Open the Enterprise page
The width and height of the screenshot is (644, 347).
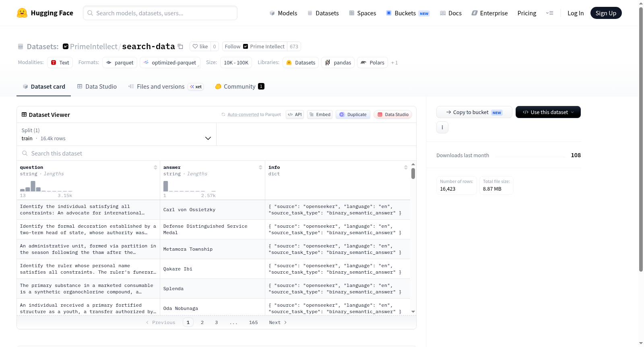(x=489, y=13)
